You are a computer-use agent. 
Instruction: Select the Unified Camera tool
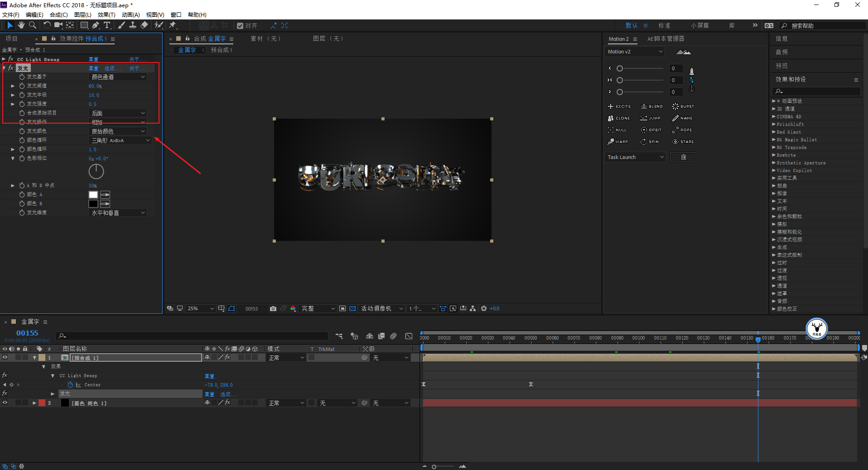click(58, 25)
